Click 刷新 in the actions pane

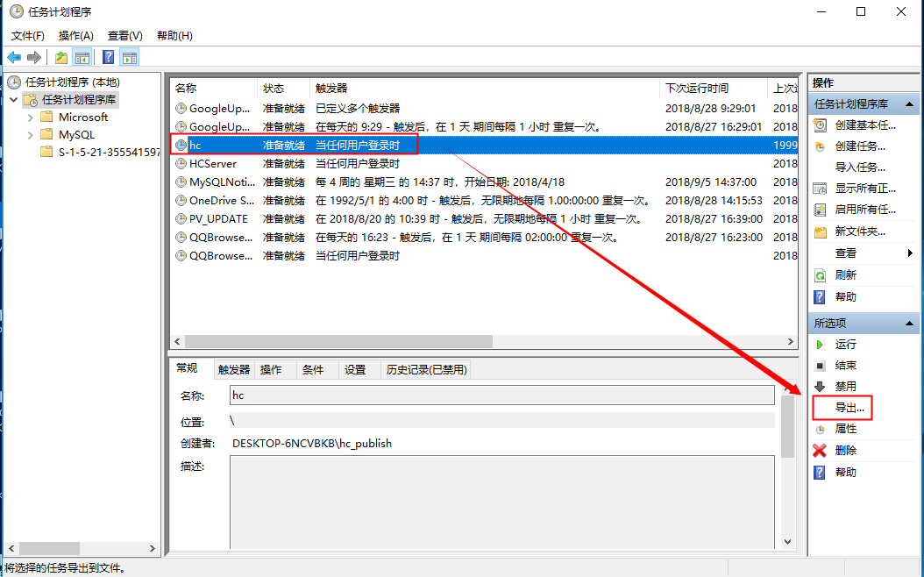[x=845, y=275]
